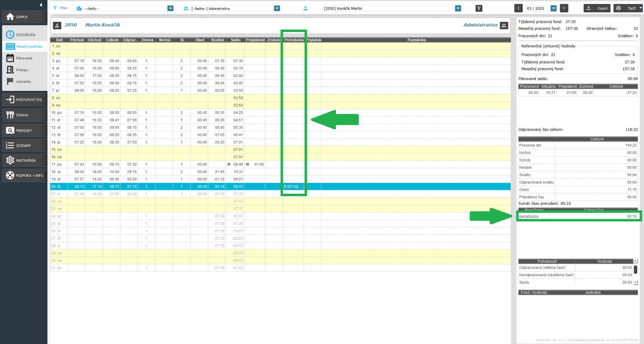
Task: Go to previous month arrow
Action: pyautogui.click(x=518, y=8)
